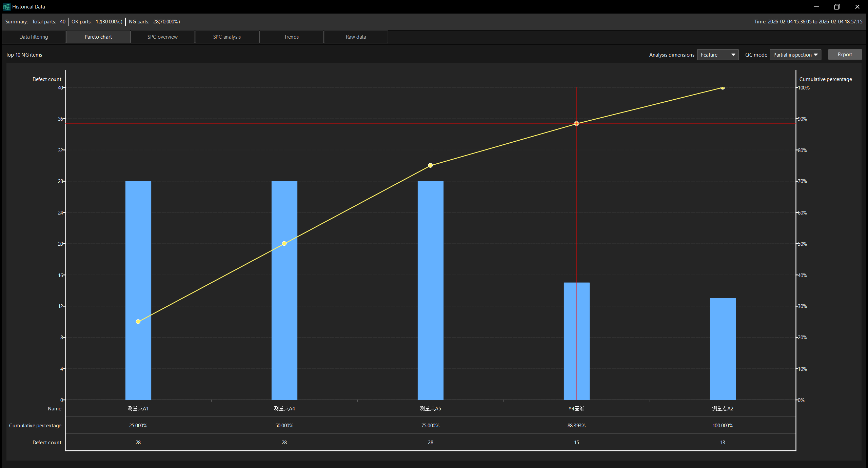Open the SPC overview tab
868x468 pixels.
point(162,37)
